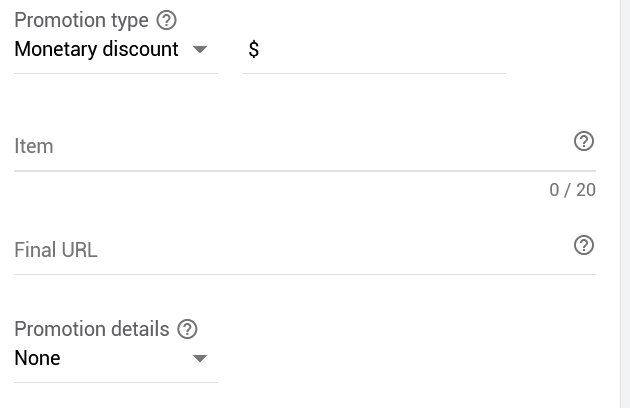Viewport: 630px width, 408px height.
Task: Click the arrow next to None
Action: [x=200, y=358]
